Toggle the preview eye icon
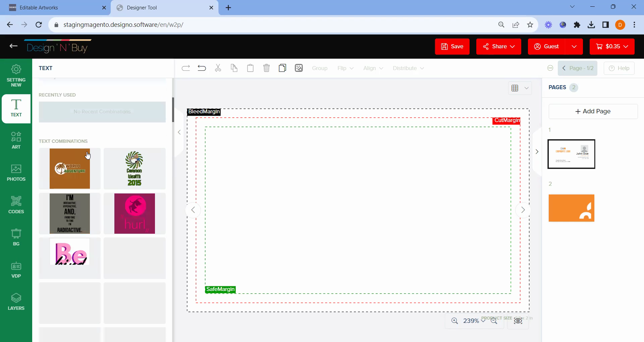Screen dimensions: 644x342 point(518,321)
